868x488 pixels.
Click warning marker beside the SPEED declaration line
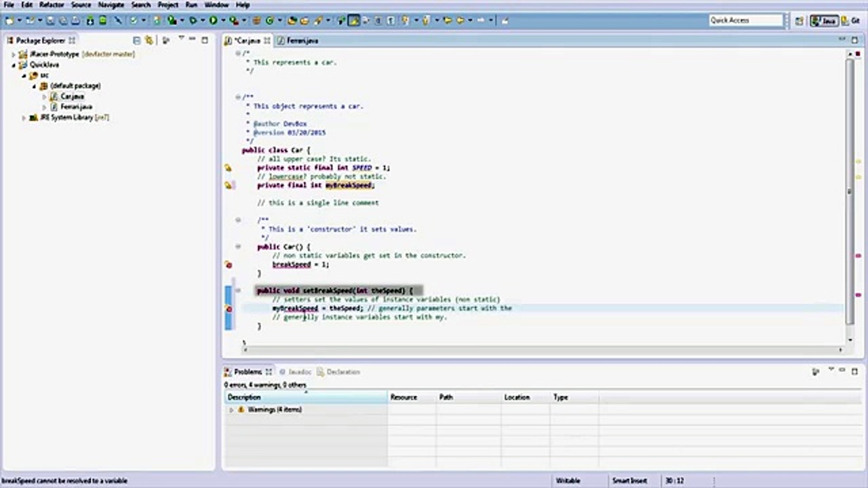(x=228, y=168)
